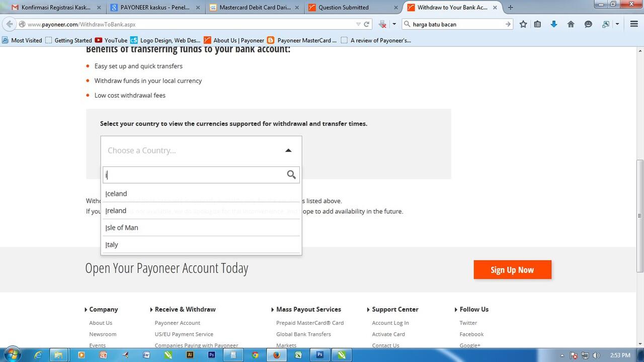Open Payoneer Account footer link
Screen dimensions: 644x362
pos(177,323)
